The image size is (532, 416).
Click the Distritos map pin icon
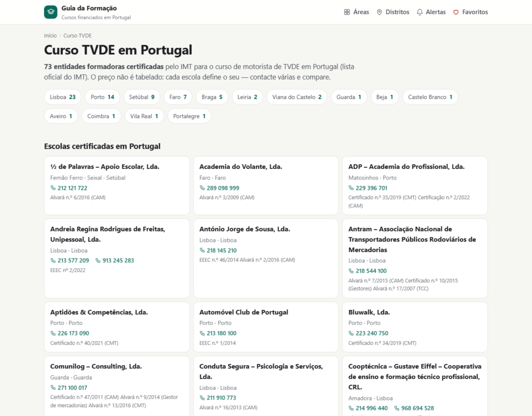click(x=379, y=12)
